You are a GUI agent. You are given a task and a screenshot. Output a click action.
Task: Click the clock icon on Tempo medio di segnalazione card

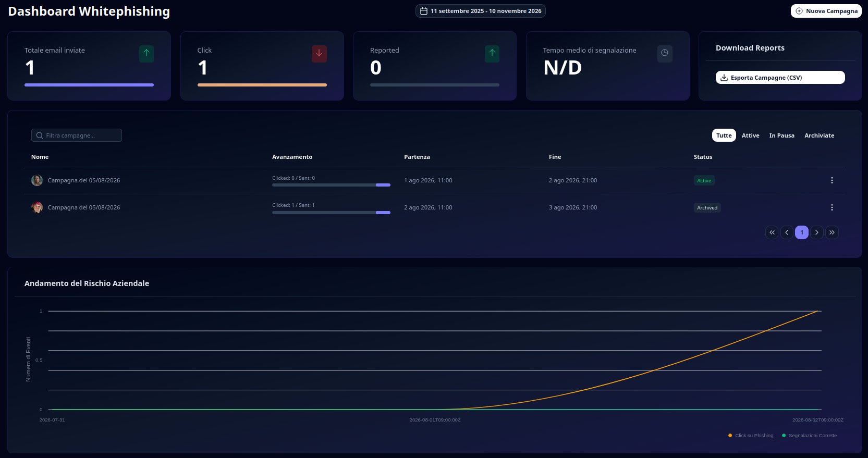point(665,54)
